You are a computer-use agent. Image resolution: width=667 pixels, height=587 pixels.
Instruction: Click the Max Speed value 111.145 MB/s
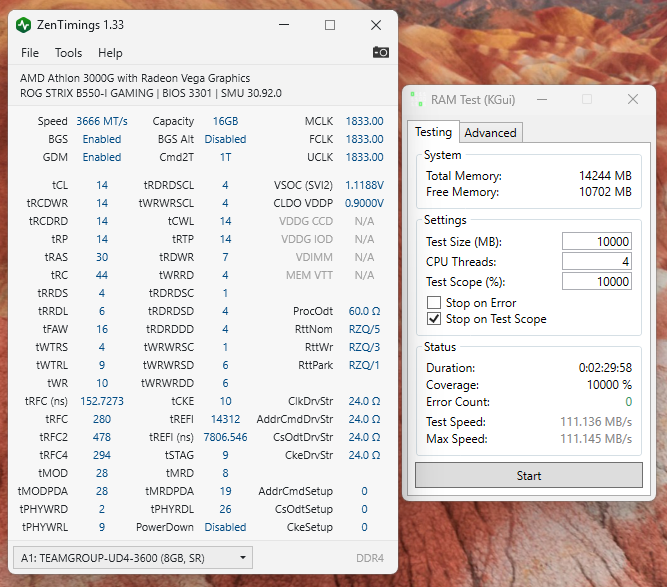tap(596, 439)
